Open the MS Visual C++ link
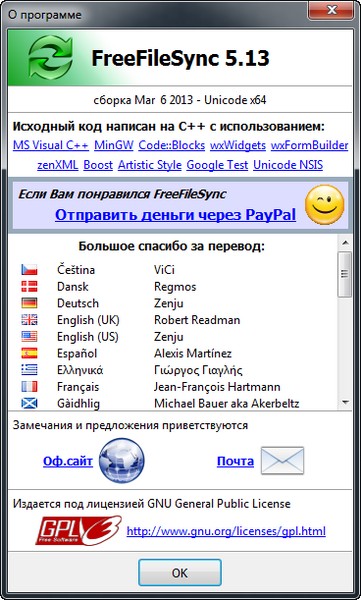Image resolution: width=361 pixels, height=600 pixels. [x=51, y=145]
